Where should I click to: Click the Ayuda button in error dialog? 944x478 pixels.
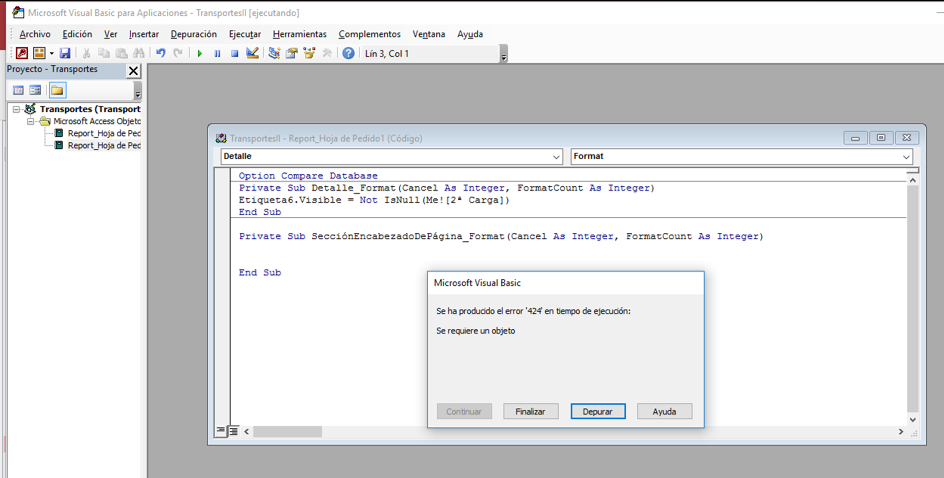coord(665,412)
